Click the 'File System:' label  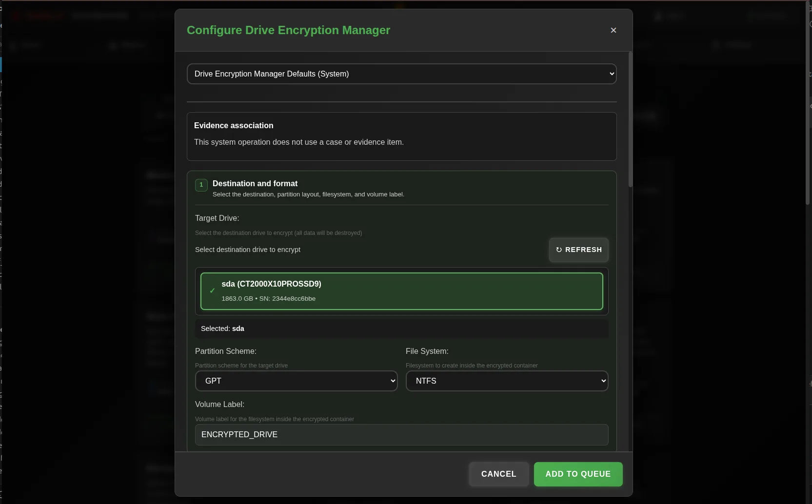(427, 351)
